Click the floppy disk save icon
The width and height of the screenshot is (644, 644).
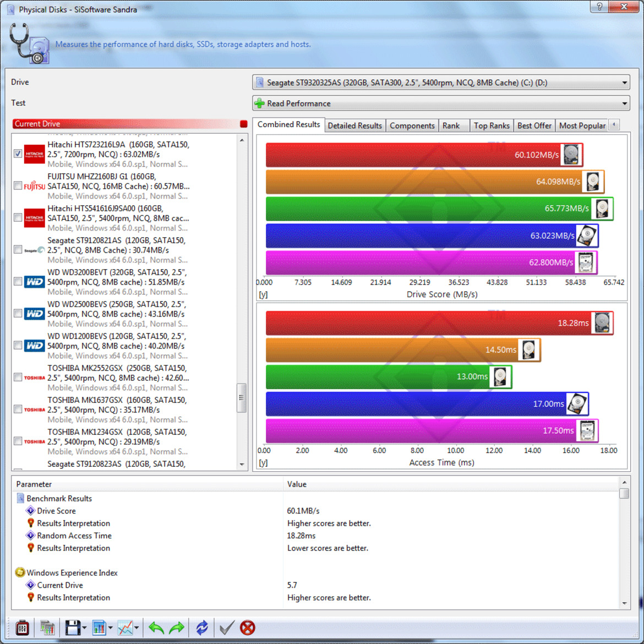[x=73, y=627]
